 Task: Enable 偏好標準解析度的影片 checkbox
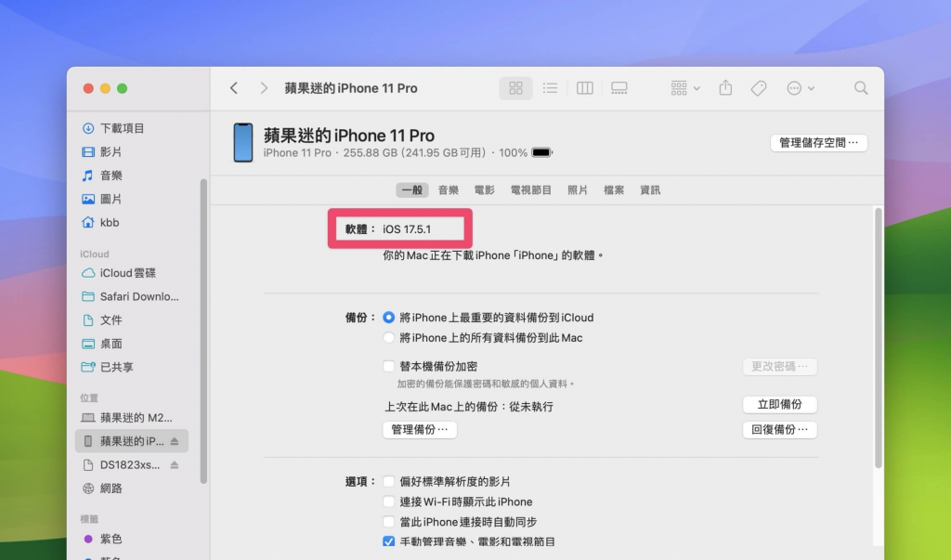[x=389, y=481]
